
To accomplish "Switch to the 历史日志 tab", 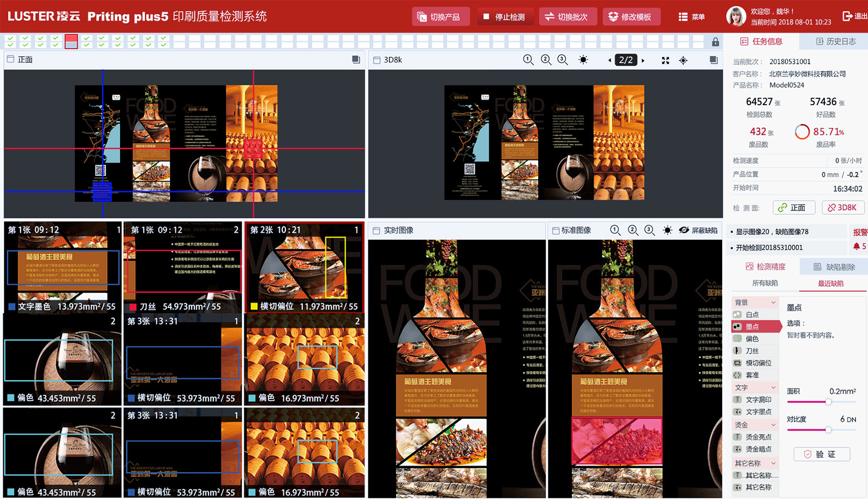I will 835,42.
